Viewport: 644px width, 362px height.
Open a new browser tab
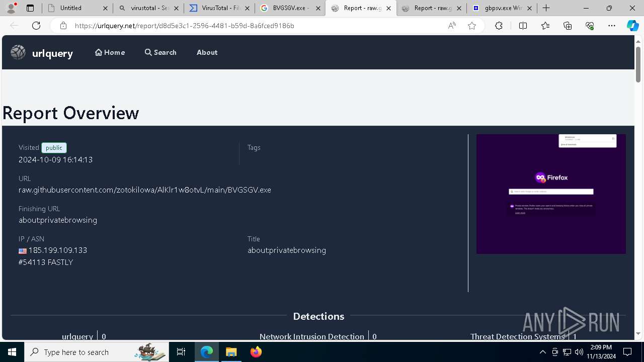(x=546, y=8)
